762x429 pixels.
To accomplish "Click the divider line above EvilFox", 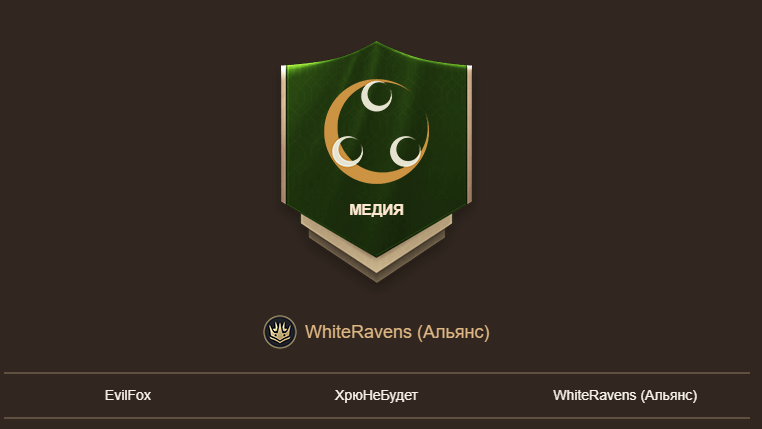I will click(377, 373).
